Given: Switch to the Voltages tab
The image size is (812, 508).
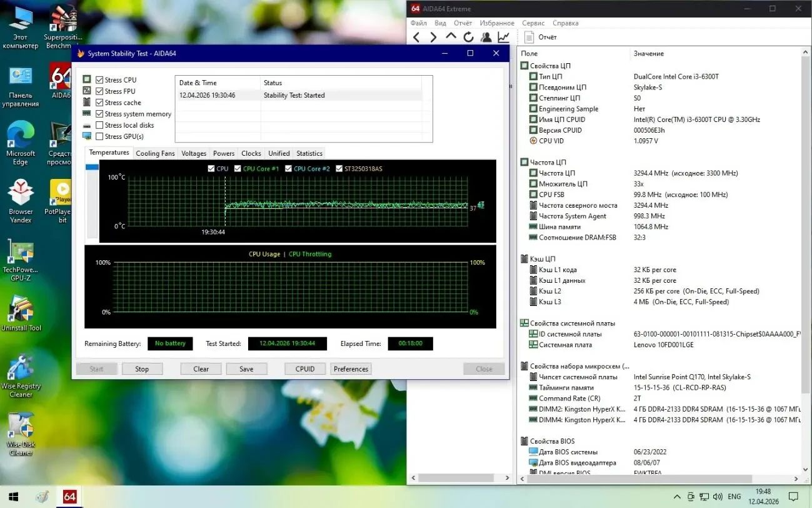Looking at the screenshot, I should pos(193,153).
